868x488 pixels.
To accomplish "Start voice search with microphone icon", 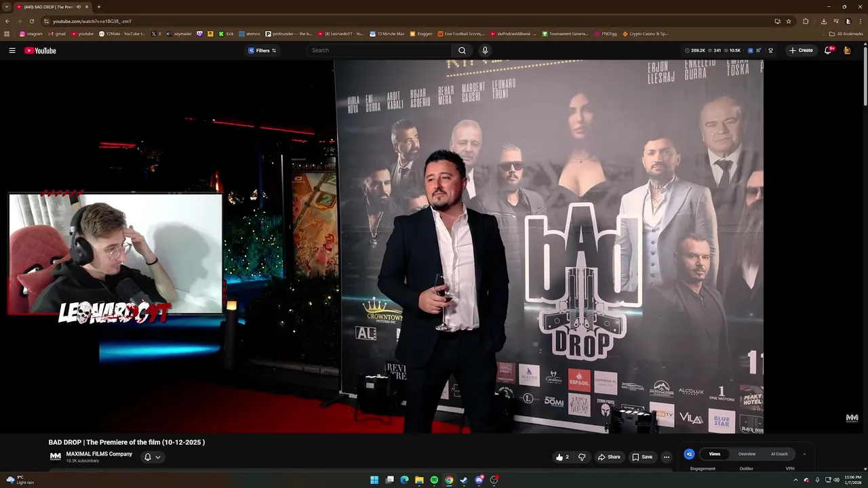I will point(485,50).
